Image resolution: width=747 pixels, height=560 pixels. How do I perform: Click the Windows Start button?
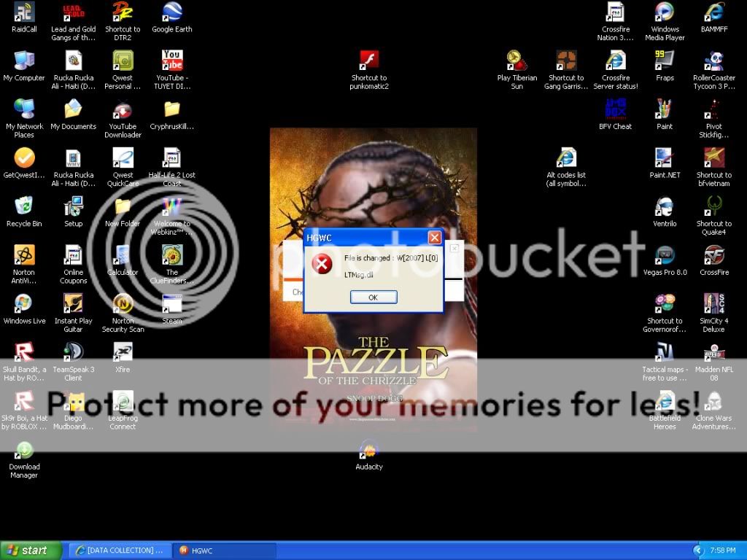click(x=26, y=551)
